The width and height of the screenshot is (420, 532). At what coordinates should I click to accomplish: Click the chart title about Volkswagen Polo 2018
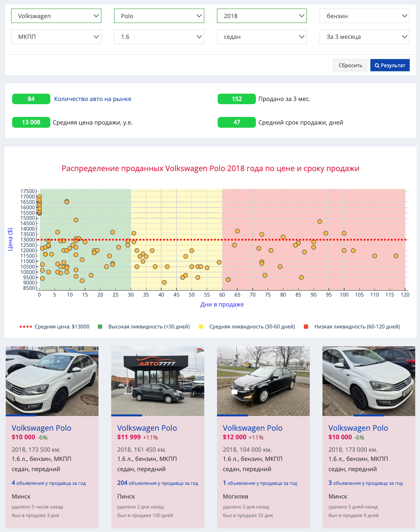pos(210,169)
